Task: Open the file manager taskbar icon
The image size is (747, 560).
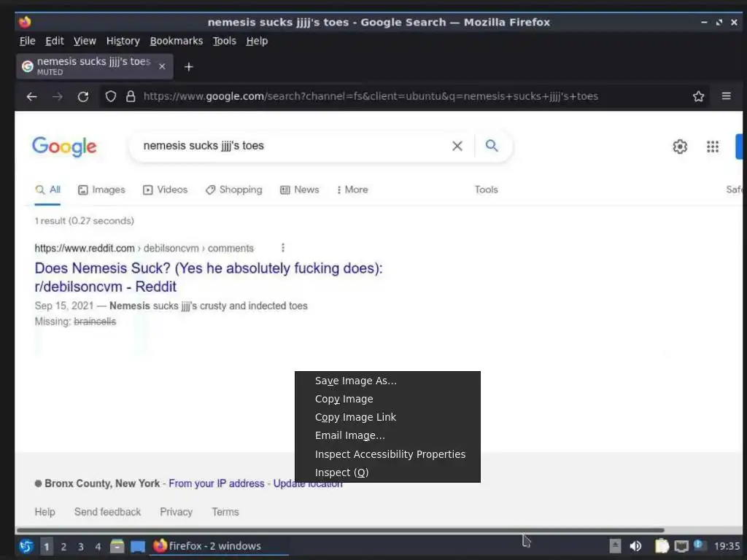Action: (117, 545)
